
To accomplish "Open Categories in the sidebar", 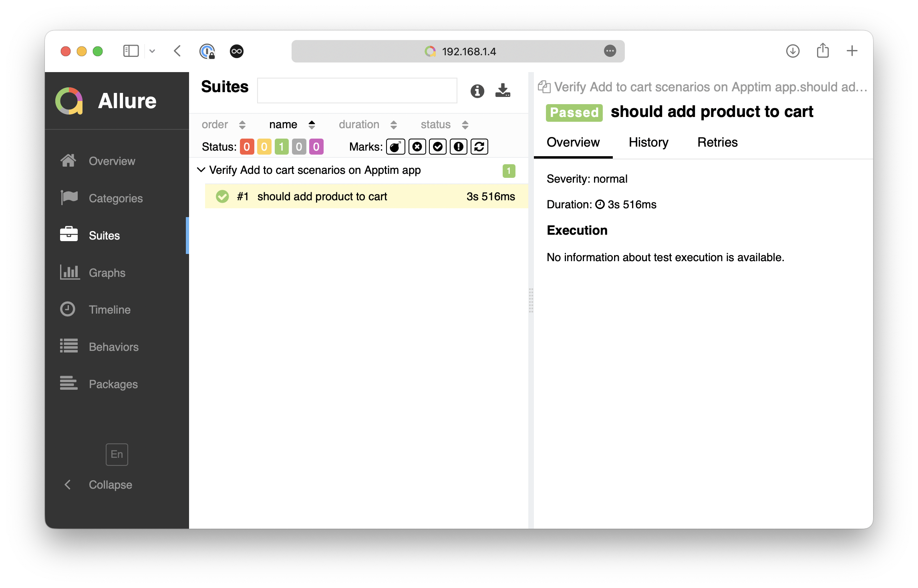I will click(115, 198).
